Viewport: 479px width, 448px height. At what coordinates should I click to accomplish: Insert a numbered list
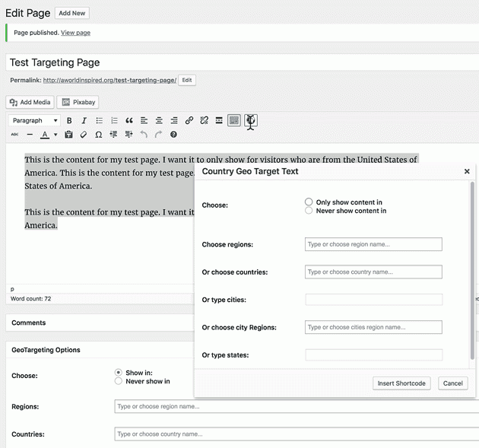[114, 121]
